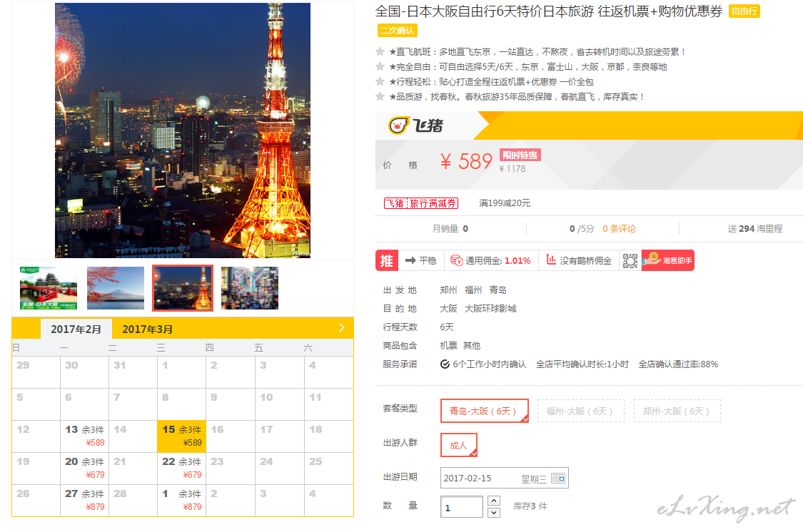Pick February 13 with ¥589 price
The width and height of the screenshot is (803, 532).
84,436
